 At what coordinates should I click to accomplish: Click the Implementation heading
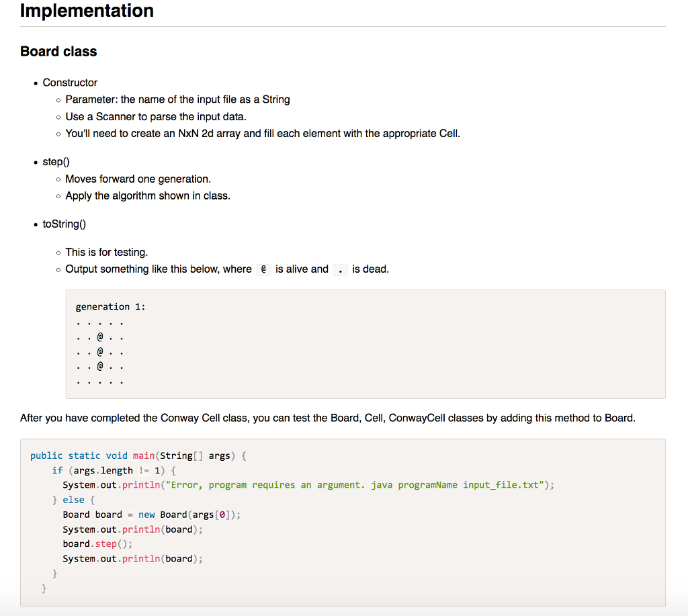coord(87,11)
